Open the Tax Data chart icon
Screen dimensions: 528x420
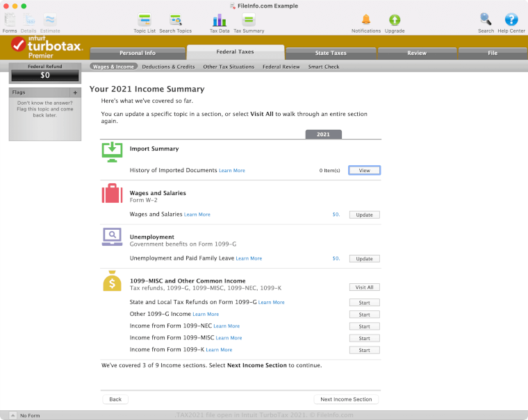coord(220,20)
